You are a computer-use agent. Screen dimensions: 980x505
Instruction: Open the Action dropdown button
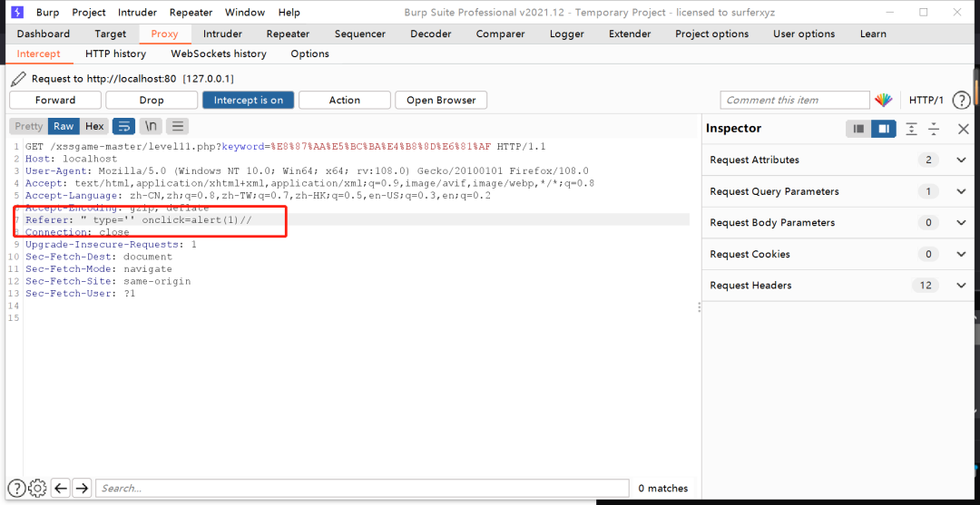click(x=345, y=100)
